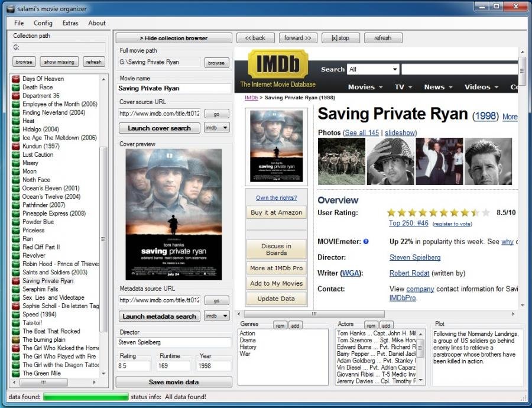Image resolution: width=532 pixels, height=408 pixels.
Task: Open the File menu
Action: point(19,23)
